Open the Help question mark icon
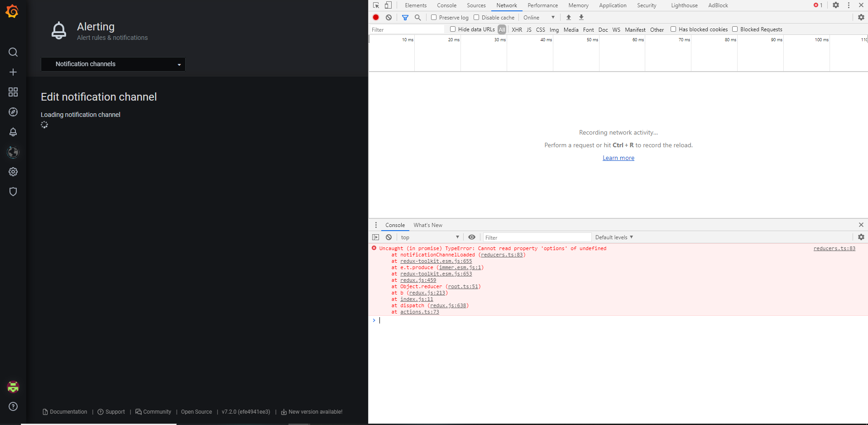 (13, 406)
